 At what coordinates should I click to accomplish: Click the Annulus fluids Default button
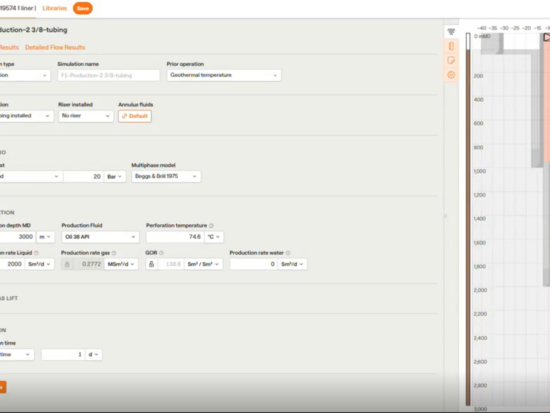click(x=135, y=116)
